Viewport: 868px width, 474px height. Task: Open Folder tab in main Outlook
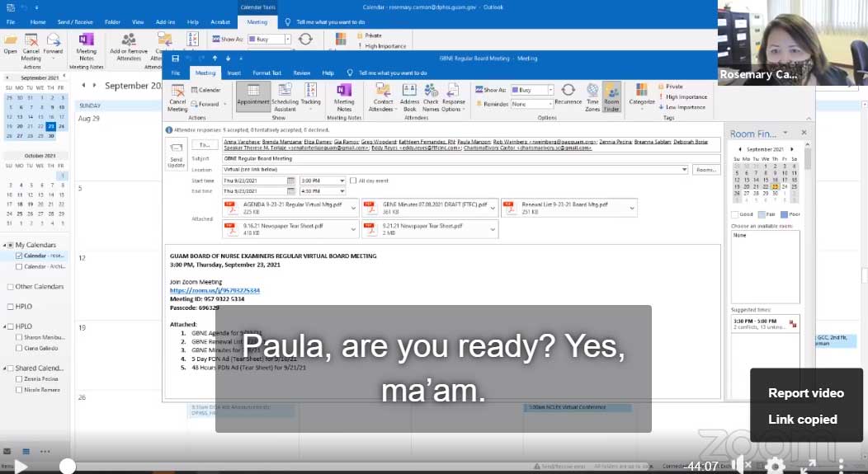click(x=112, y=22)
